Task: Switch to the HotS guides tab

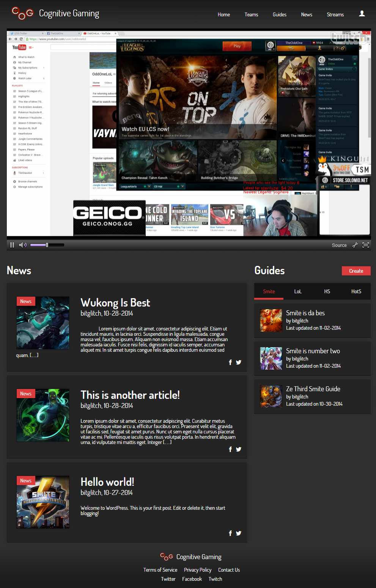Action: (356, 291)
